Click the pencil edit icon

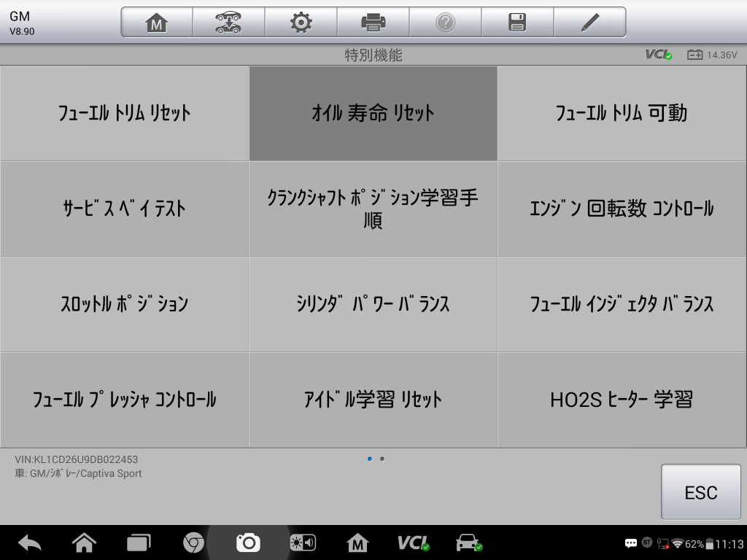coord(589,23)
